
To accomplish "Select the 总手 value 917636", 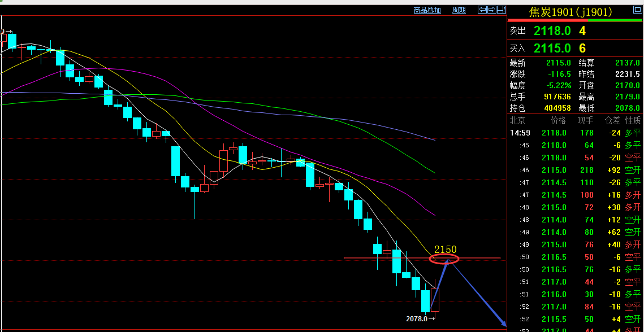I will (x=557, y=97).
